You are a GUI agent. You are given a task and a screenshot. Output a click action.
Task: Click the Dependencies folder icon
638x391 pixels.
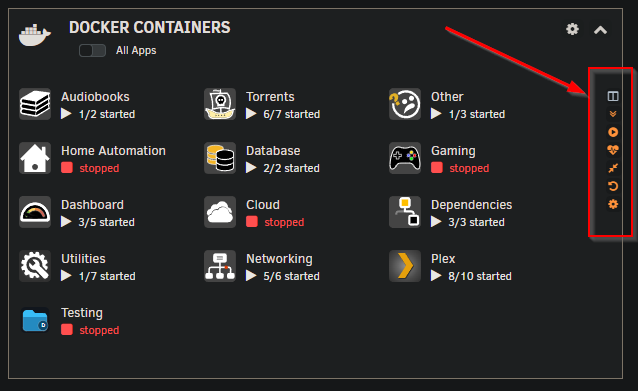click(x=405, y=212)
